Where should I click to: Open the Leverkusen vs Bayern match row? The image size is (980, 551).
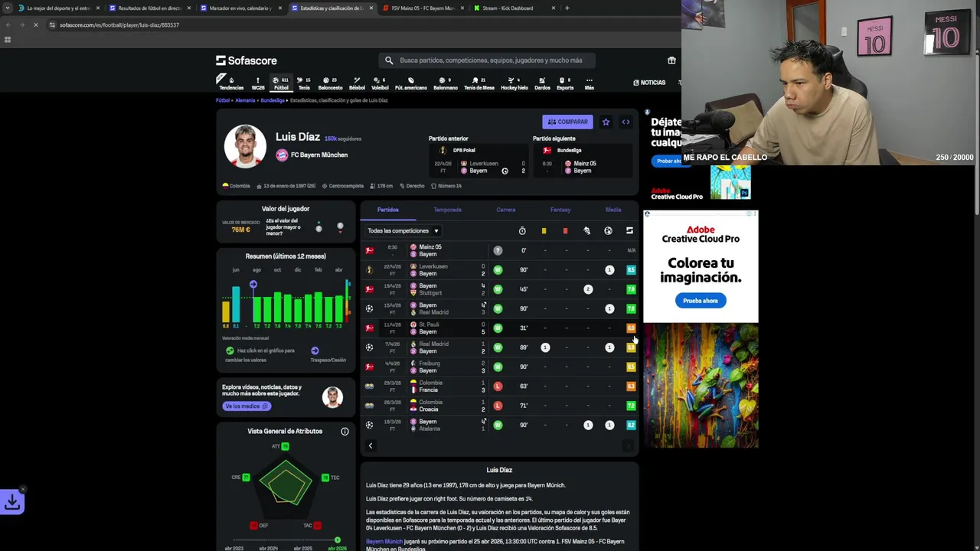point(499,269)
